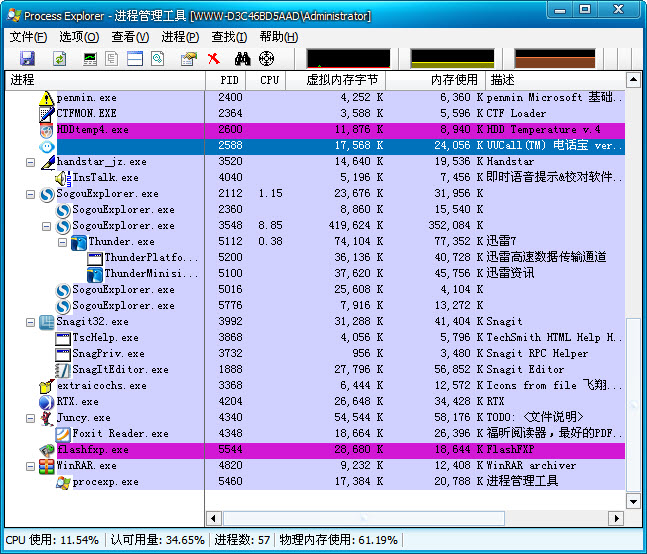Screen dimensions: 647x554
Task: Click the green Refresh toolbar icon
Action: coord(60,59)
